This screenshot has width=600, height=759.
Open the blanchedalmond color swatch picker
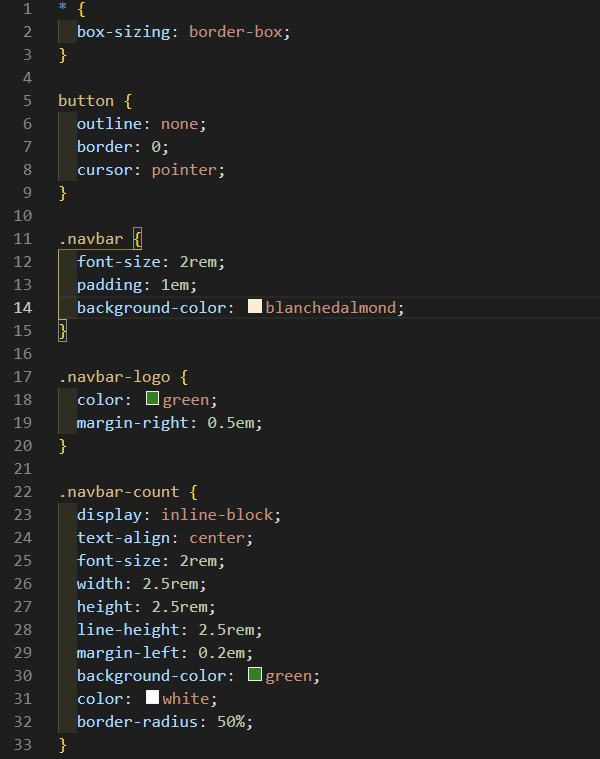[255, 306]
